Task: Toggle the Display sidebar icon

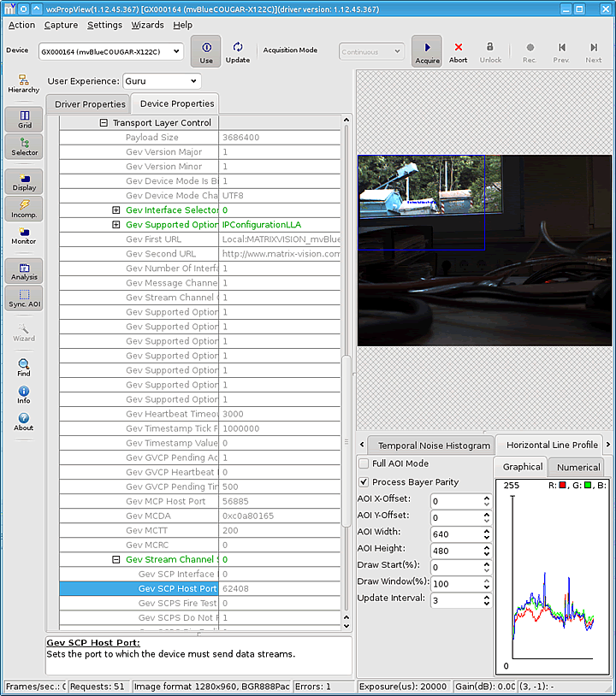Action: pos(25,181)
